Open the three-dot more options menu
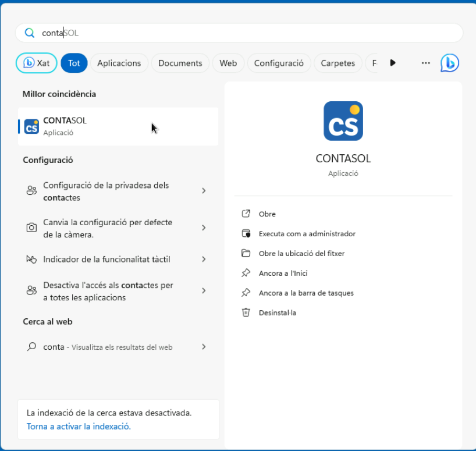This screenshot has width=476, height=451. tap(425, 63)
